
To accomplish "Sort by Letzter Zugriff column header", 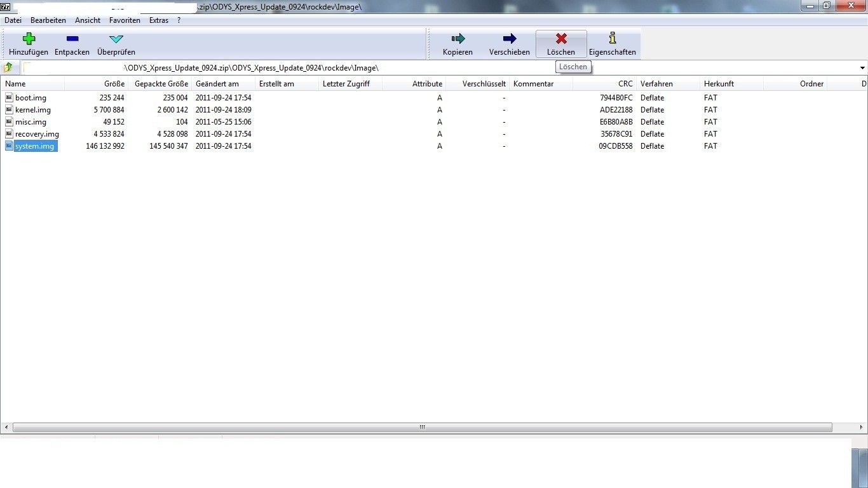I will pyautogui.click(x=350, y=84).
